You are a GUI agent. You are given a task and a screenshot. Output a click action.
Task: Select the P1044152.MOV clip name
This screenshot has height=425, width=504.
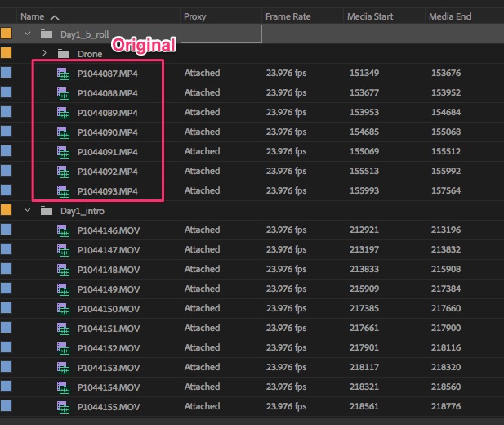pyautogui.click(x=109, y=348)
